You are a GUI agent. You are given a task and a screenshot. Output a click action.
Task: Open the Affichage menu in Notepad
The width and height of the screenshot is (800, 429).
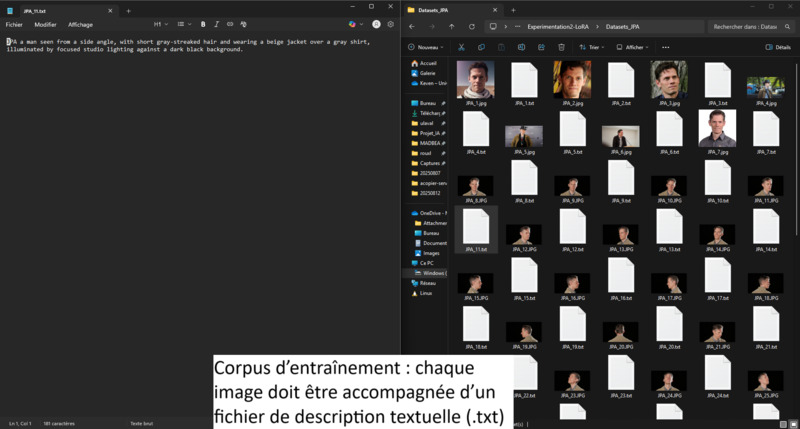[x=80, y=24]
